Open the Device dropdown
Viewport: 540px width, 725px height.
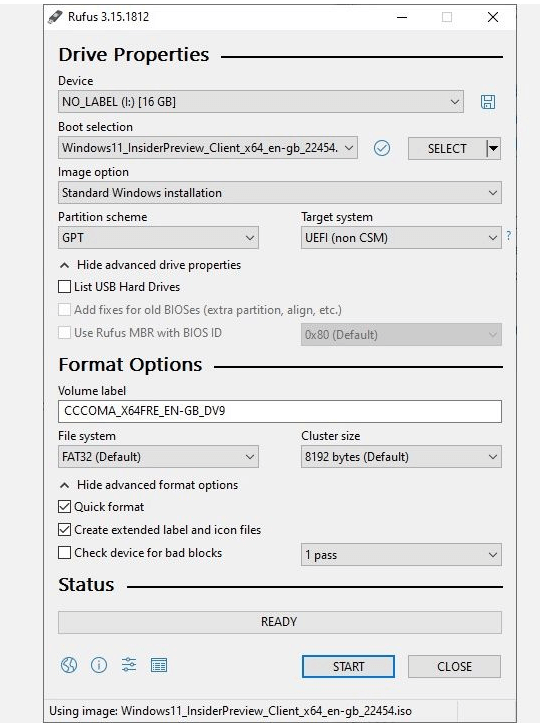(x=261, y=102)
